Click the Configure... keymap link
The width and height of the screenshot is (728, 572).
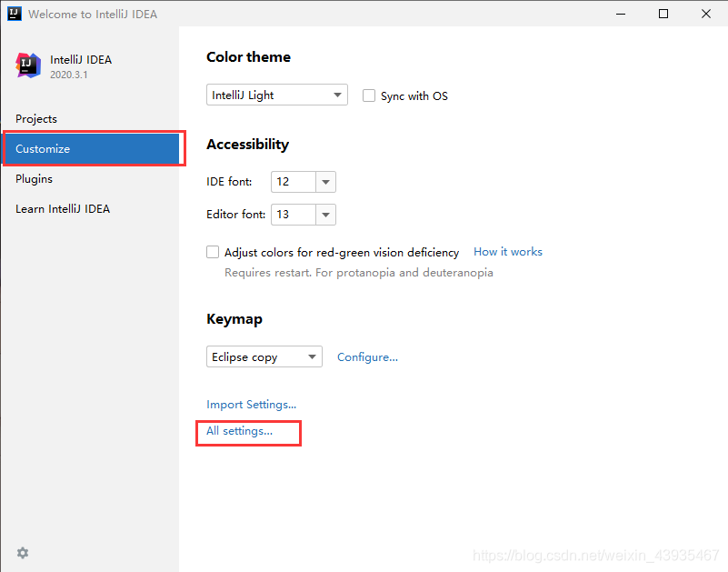[367, 356]
